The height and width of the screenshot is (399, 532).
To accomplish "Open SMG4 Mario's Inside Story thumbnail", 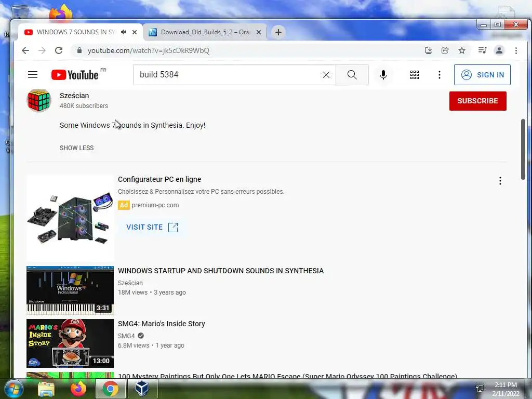I will (x=70, y=343).
